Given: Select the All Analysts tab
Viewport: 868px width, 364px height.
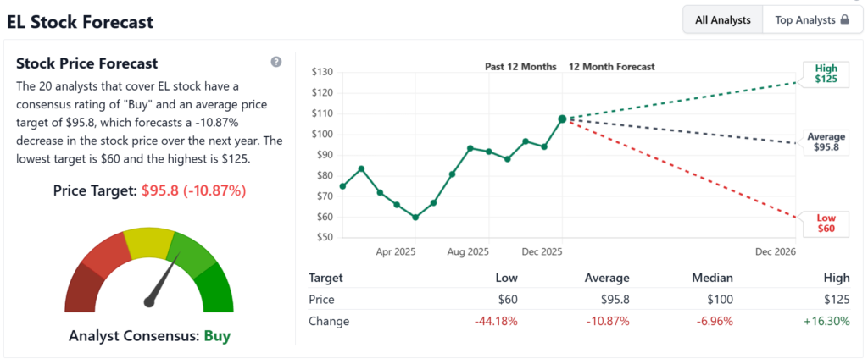Looking at the screenshot, I should [x=723, y=20].
